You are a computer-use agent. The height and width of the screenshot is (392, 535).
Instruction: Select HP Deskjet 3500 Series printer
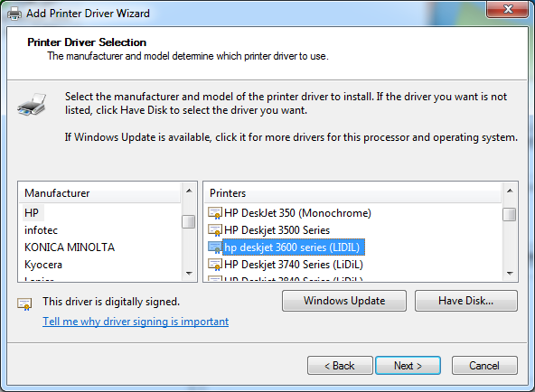(x=277, y=230)
